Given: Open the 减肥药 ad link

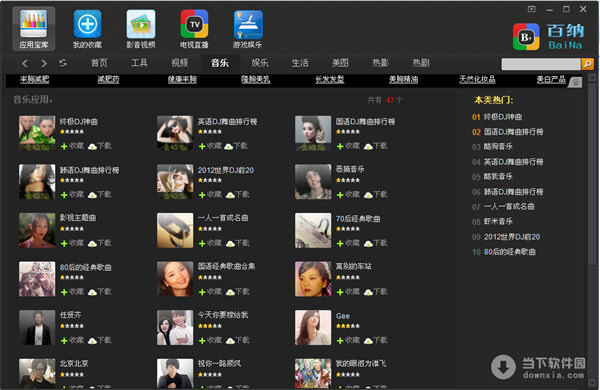Looking at the screenshot, I should click(108, 79).
